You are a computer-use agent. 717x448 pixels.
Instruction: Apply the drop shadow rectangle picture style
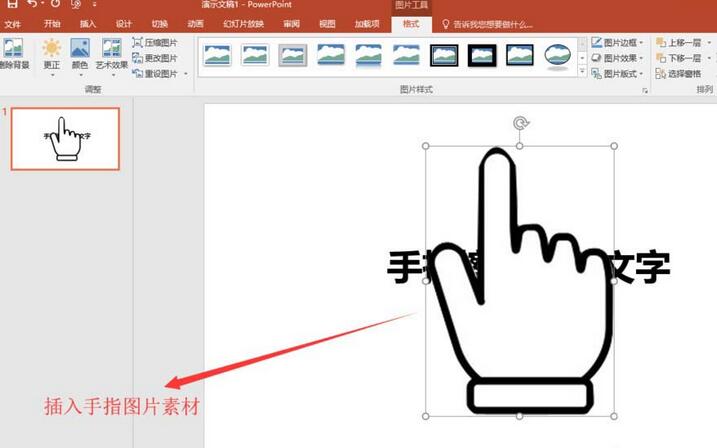click(x=331, y=55)
